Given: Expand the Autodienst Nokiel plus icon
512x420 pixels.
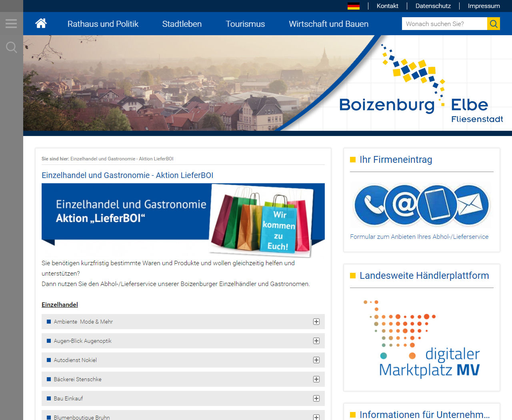Looking at the screenshot, I should click(316, 360).
